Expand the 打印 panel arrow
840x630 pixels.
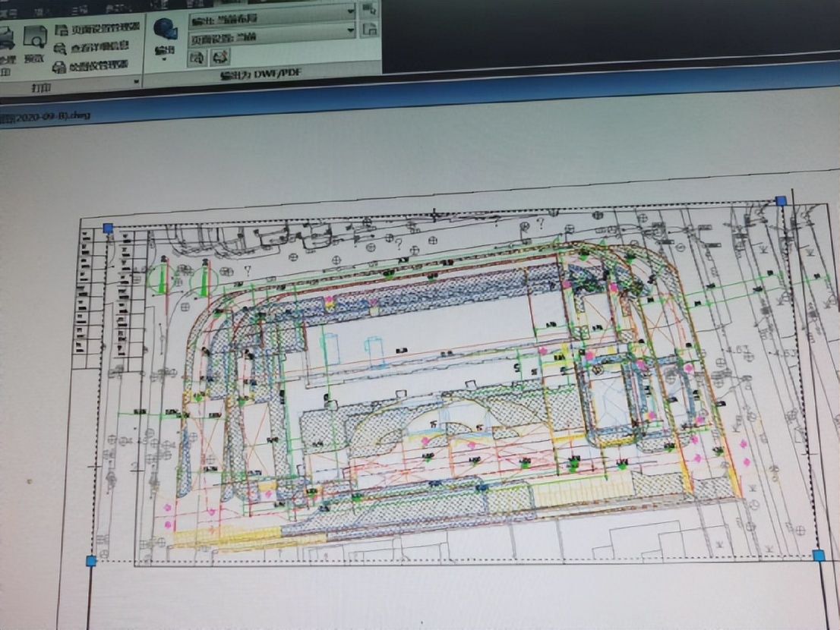137,81
